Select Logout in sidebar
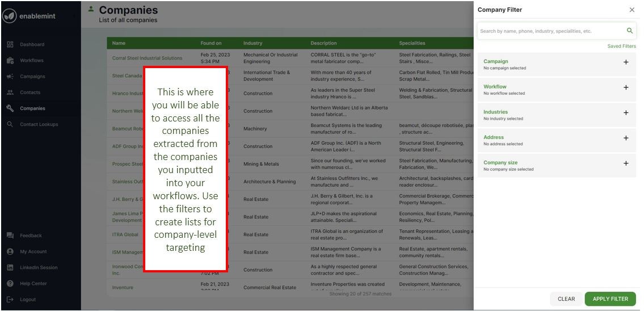The image size is (644, 311). [28, 300]
